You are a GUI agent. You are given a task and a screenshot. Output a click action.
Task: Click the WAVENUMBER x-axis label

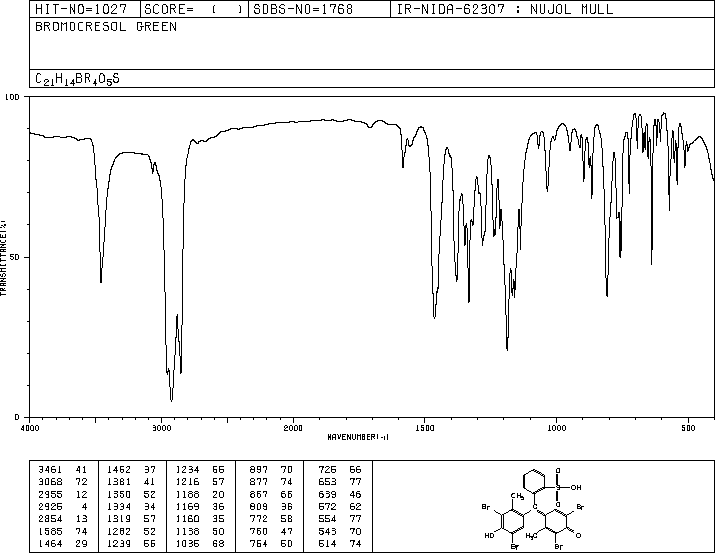tap(371, 437)
